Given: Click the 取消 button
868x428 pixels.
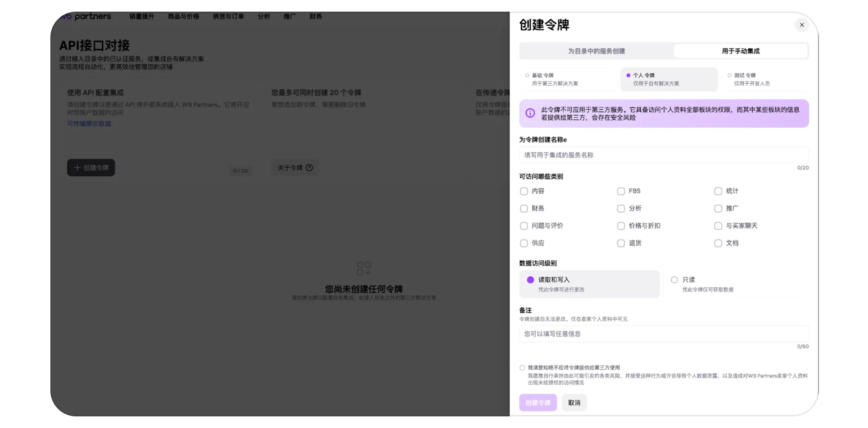Looking at the screenshot, I should (x=574, y=402).
